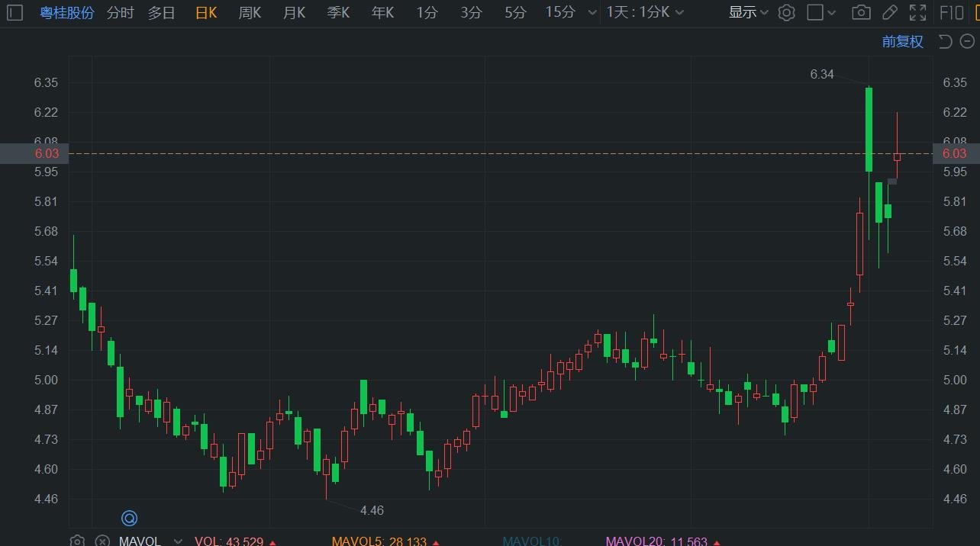The image size is (980, 546).
Task: Take a chart screenshot with camera icon
Action: click(x=861, y=12)
